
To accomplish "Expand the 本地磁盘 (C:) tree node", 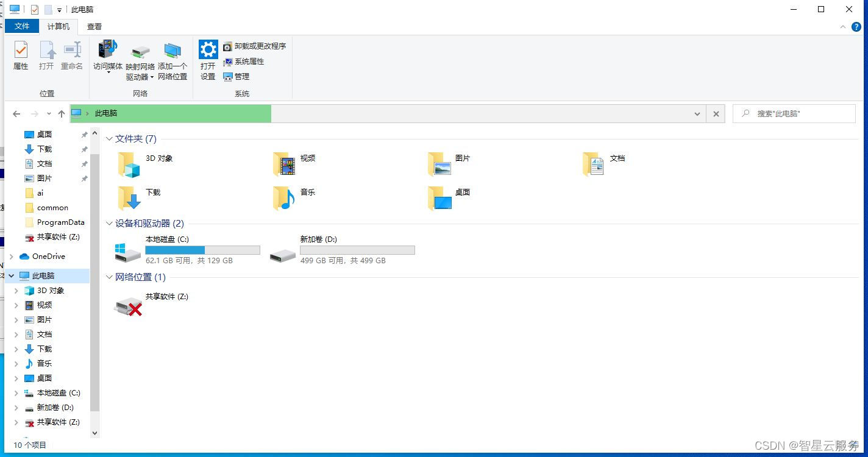I will (x=16, y=393).
